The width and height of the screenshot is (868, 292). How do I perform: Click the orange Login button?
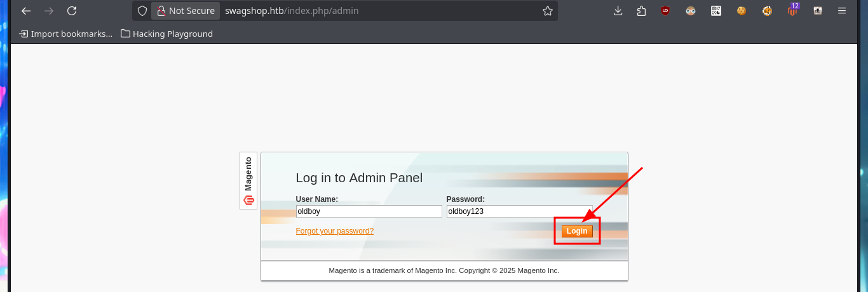577,231
